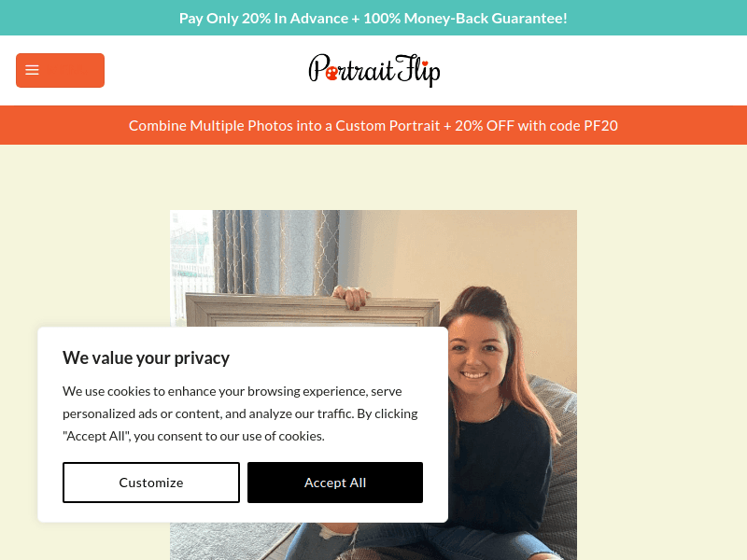747x560 pixels.
Task: Select the customer photo with framed portrait
Action: tap(373, 385)
